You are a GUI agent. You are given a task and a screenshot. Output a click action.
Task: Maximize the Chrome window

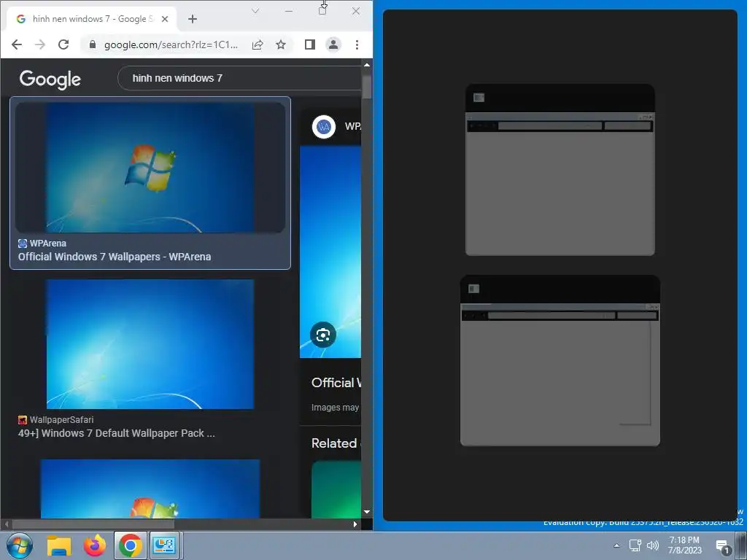(x=322, y=11)
